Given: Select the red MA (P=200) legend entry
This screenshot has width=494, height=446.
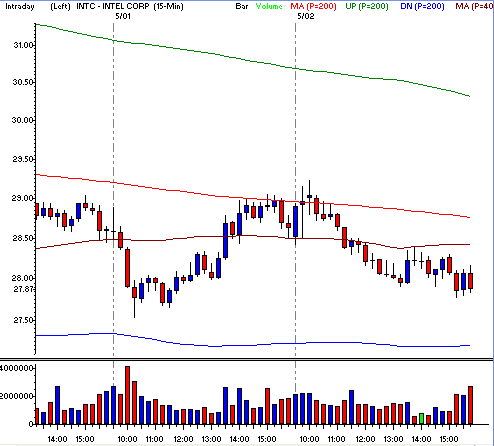Looking at the screenshot, I should point(313,6).
